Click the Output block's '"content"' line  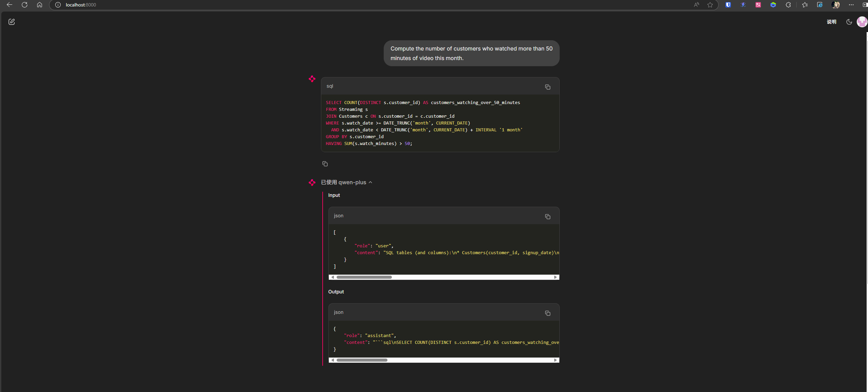(452, 343)
